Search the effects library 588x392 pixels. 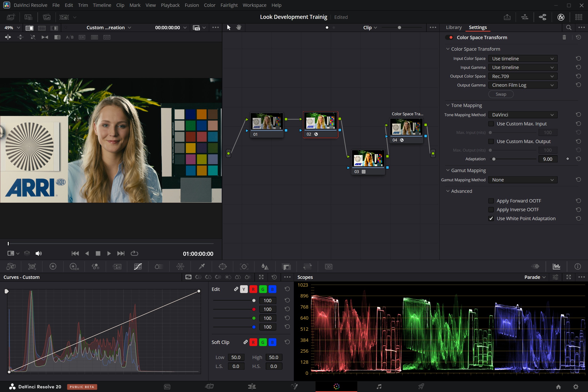coord(569,28)
